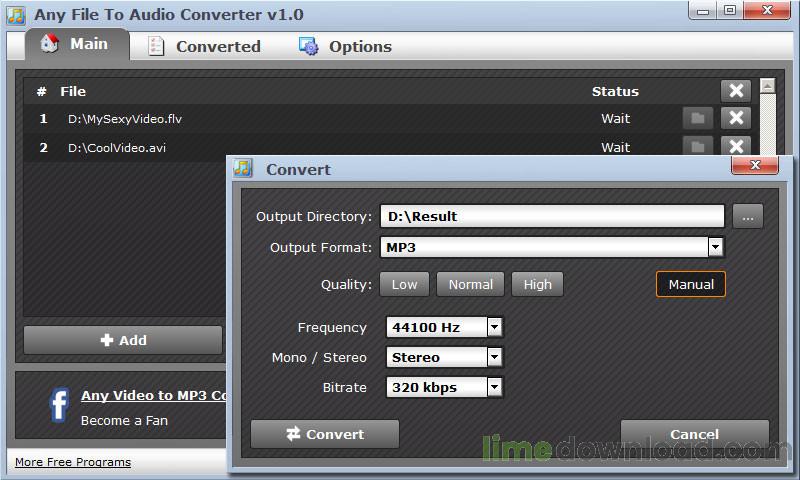This screenshot has height=480, width=800.
Task: Close the Convert dialog window
Action: pos(755,165)
